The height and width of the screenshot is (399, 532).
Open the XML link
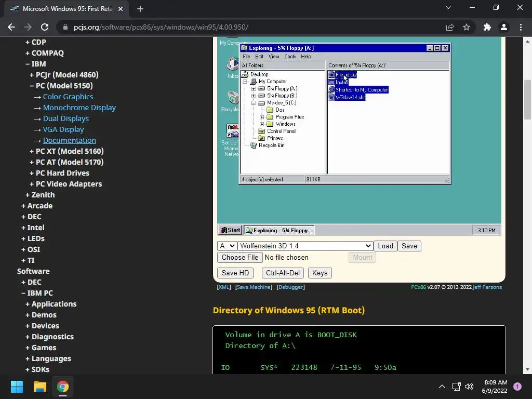(x=224, y=287)
